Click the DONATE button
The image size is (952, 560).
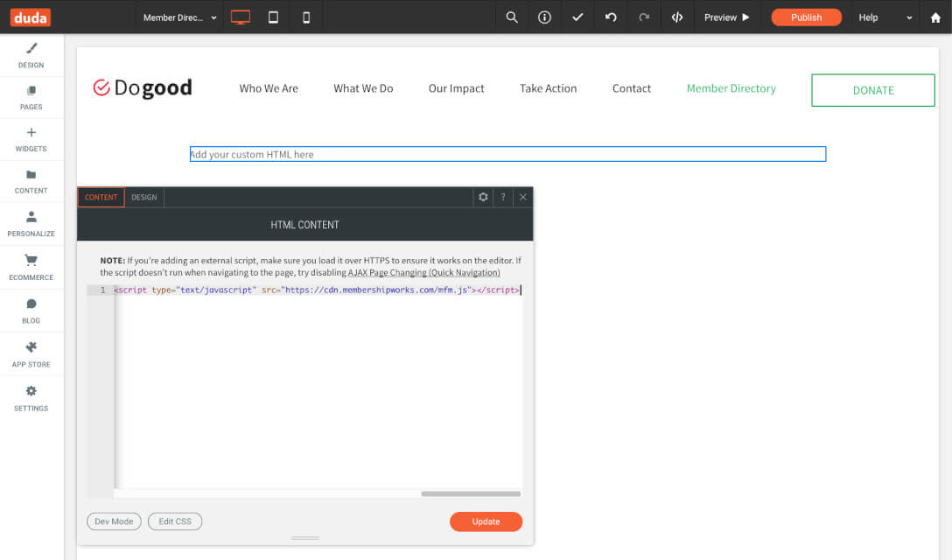pos(873,90)
